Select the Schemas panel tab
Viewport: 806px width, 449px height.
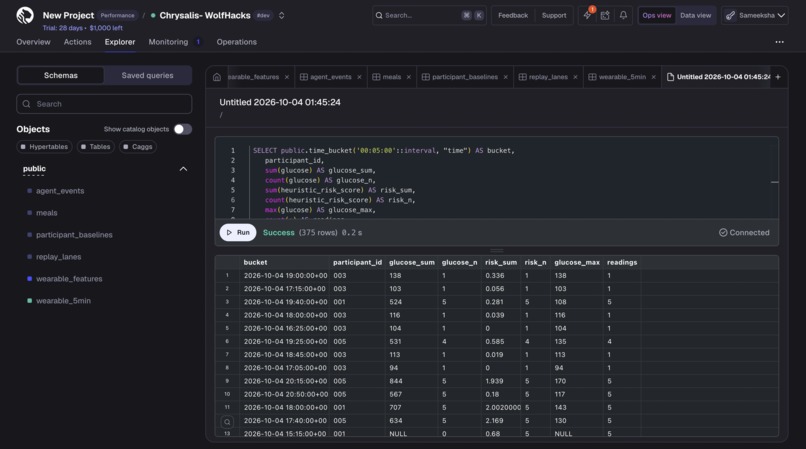(x=61, y=75)
